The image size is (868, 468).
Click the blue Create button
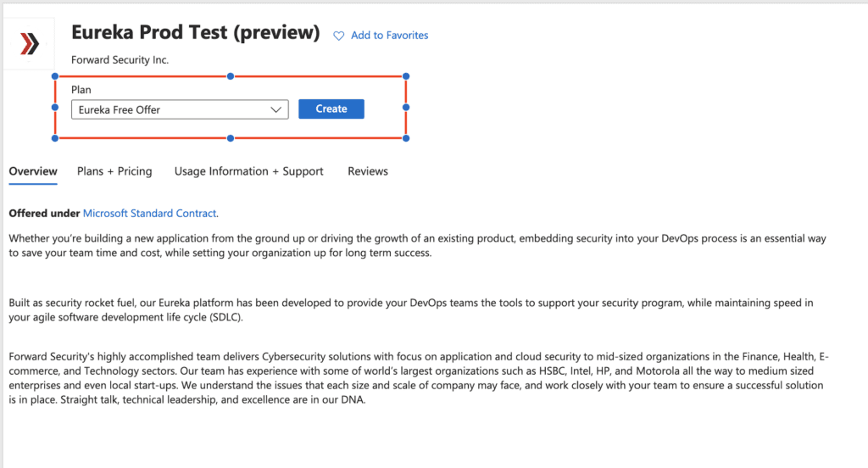331,109
